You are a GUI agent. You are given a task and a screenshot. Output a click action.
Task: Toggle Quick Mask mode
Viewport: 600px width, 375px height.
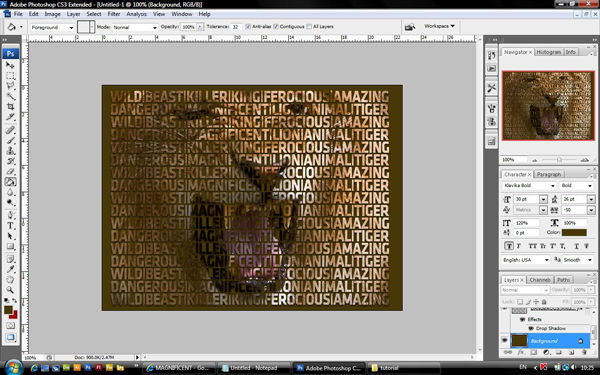coord(10,325)
